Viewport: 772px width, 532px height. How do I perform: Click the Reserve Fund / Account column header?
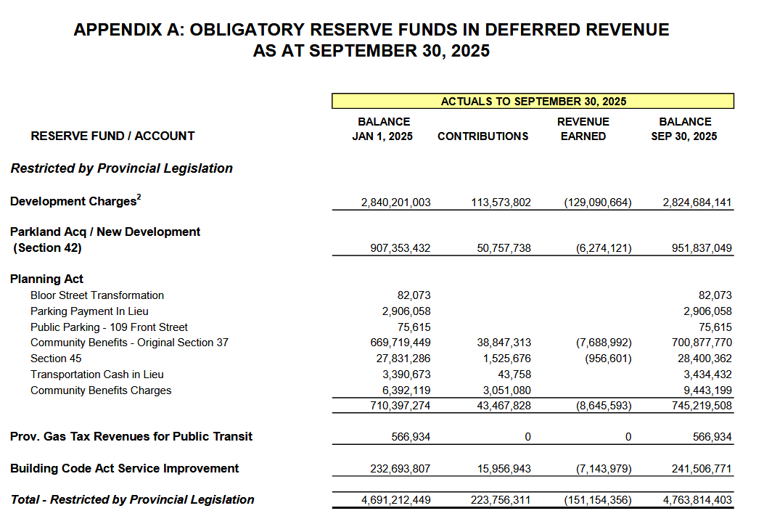112,136
